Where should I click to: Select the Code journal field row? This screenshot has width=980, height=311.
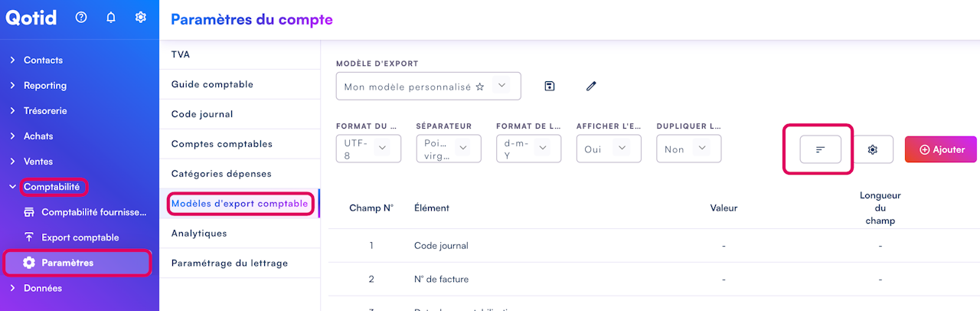pyautogui.click(x=441, y=246)
